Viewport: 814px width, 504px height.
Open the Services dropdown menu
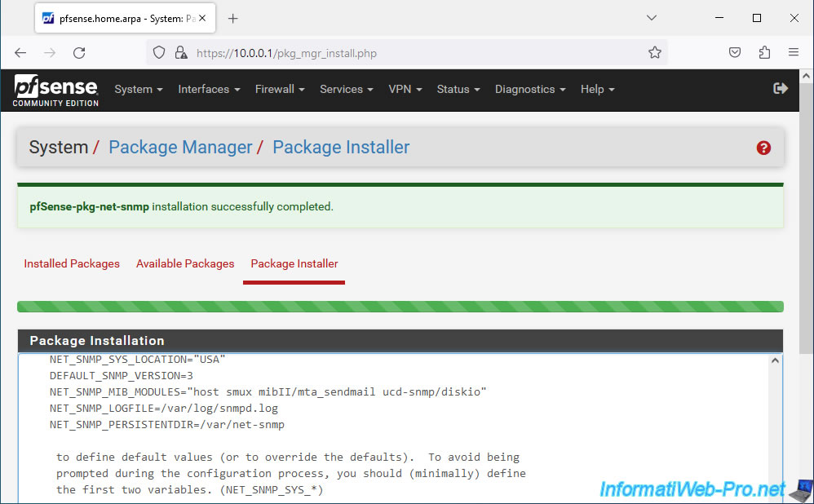tap(347, 89)
